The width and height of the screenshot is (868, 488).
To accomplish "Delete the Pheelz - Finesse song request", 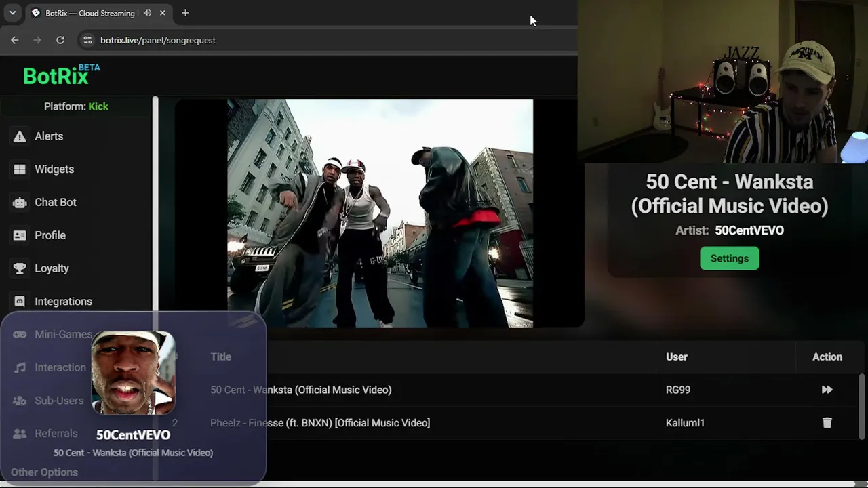I will (827, 423).
